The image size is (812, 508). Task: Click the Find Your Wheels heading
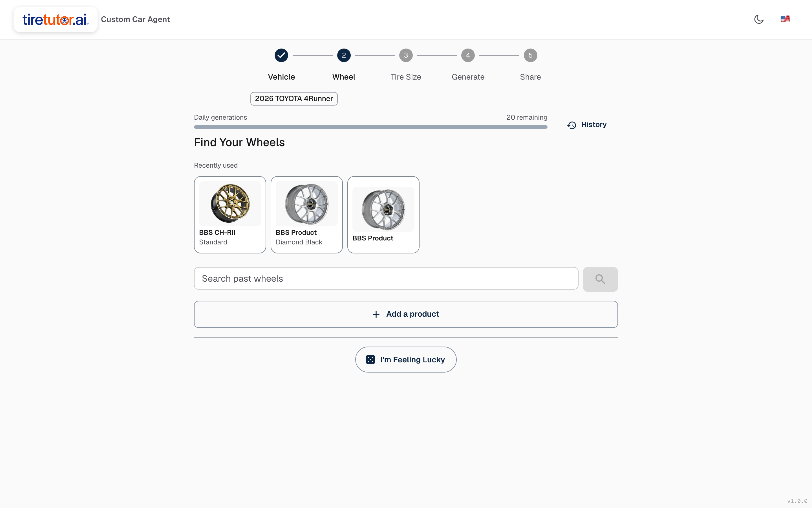point(239,143)
